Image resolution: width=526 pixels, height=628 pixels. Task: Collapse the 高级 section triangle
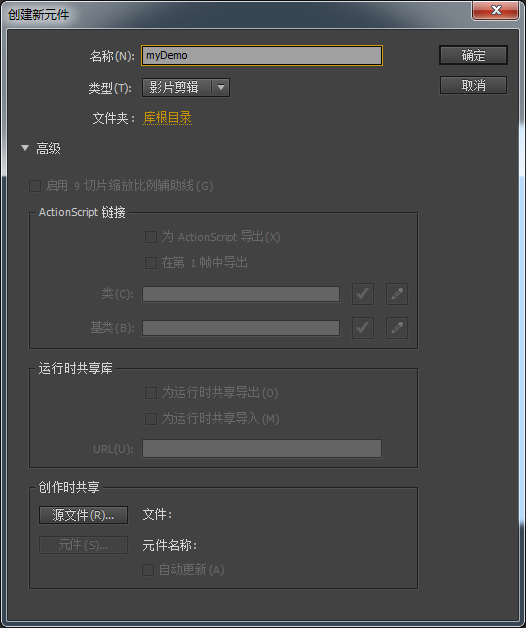click(25, 148)
